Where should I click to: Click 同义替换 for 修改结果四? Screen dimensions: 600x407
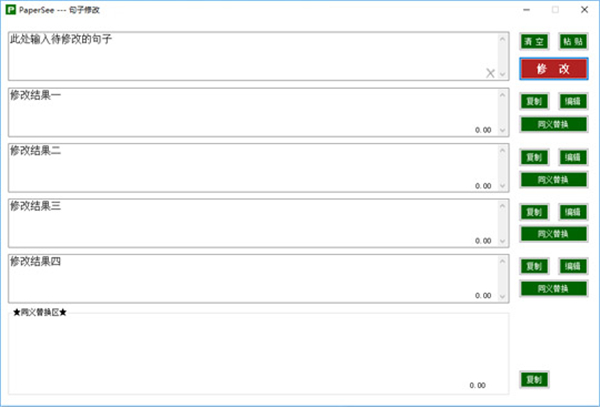point(553,289)
